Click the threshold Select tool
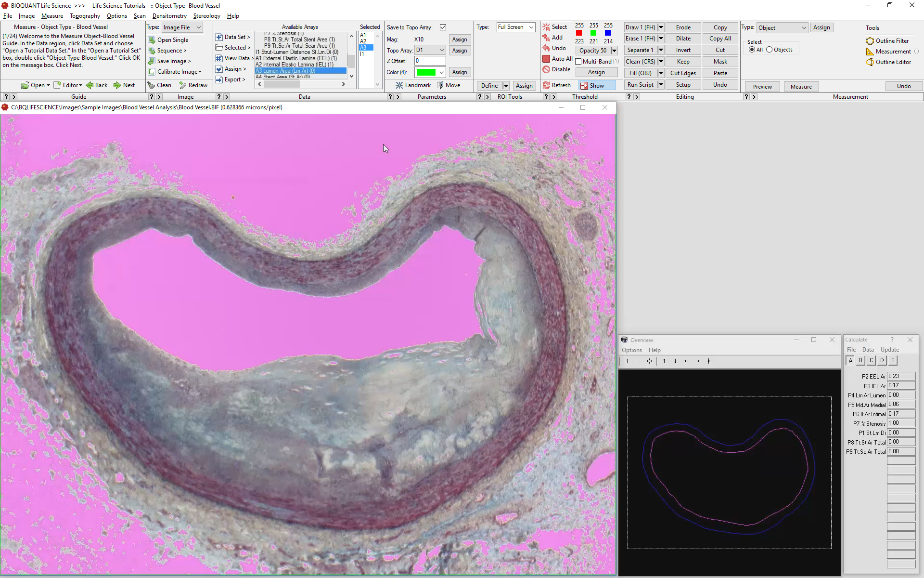This screenshot has width=924, height=578. click(x=555, y=27)
